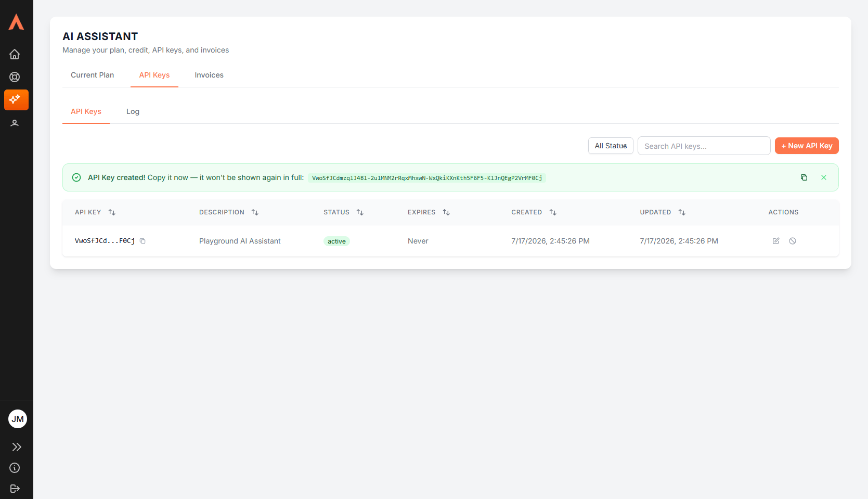The image size is (868, 499).
Task: Revoke the Playground AI Assistant key
Action: point(793,241)
